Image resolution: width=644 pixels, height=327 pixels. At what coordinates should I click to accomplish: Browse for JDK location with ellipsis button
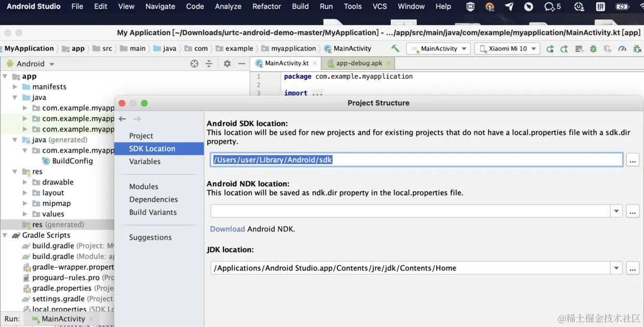[x=632, y=268]
